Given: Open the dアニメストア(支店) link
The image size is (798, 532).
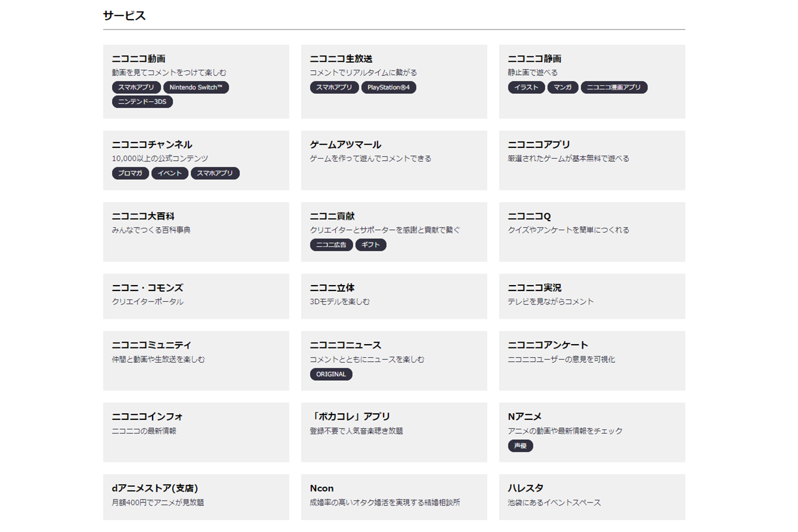Looking at the screenshot, I should (155, 488).
